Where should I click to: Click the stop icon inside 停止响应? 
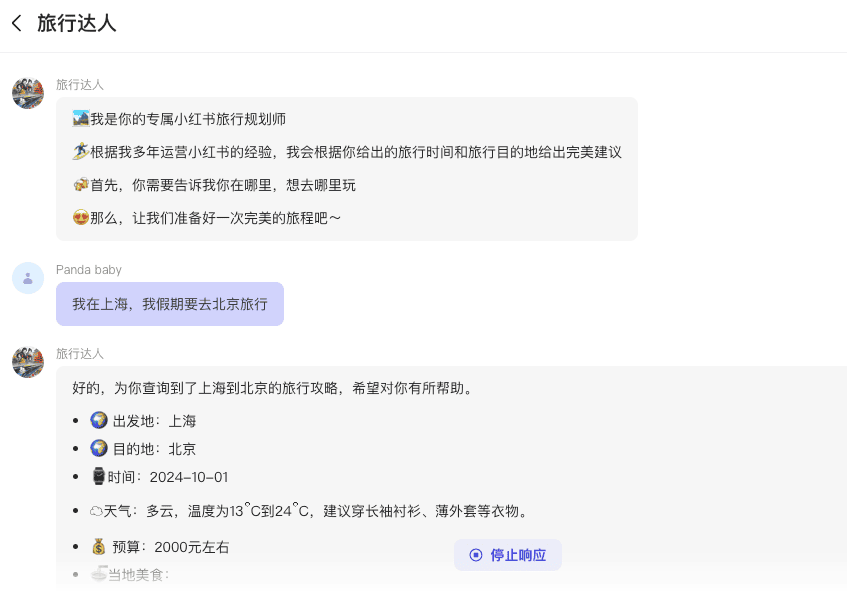click(x=476, y=555)
